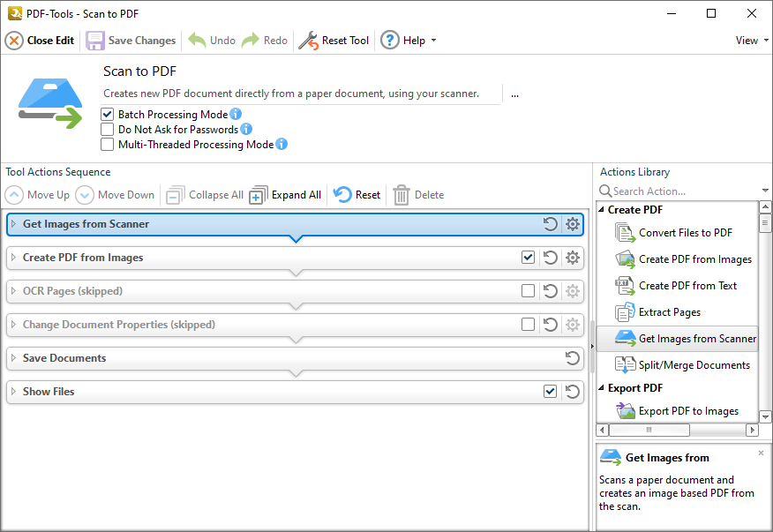Screen dimensions: 773x532
Task: Click Batch Processing Mode info icon
Action: tap(236, 114)
